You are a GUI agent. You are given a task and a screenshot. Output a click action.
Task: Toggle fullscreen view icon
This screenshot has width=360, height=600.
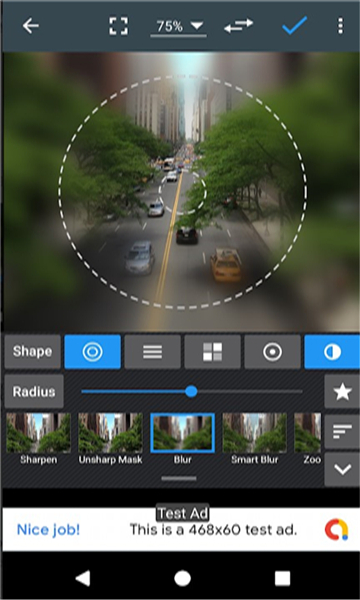click(119, 26)
